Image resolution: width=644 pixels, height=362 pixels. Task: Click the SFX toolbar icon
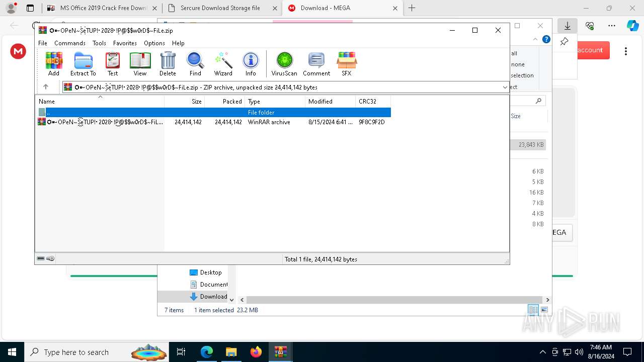[347, 64]
